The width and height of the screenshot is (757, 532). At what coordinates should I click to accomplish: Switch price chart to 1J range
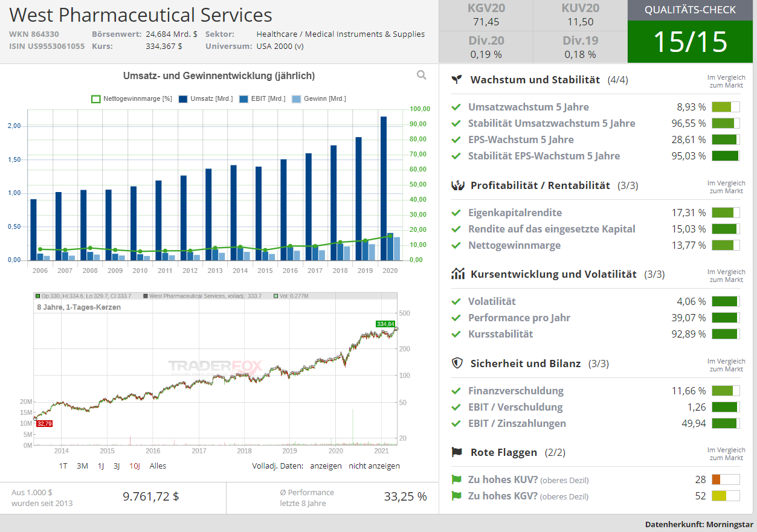pos(101,466)
